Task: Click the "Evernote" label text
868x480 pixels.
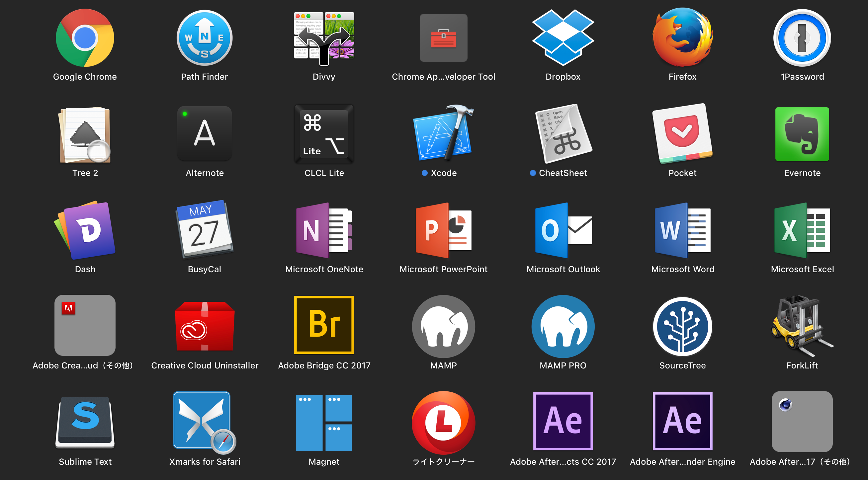Action: [x=802, y=173]
